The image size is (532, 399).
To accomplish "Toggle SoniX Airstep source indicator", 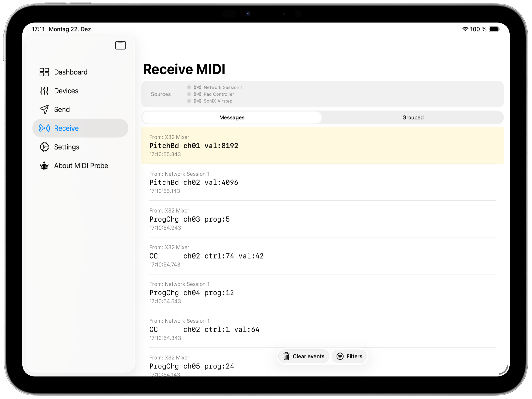I will pos(189,101).
